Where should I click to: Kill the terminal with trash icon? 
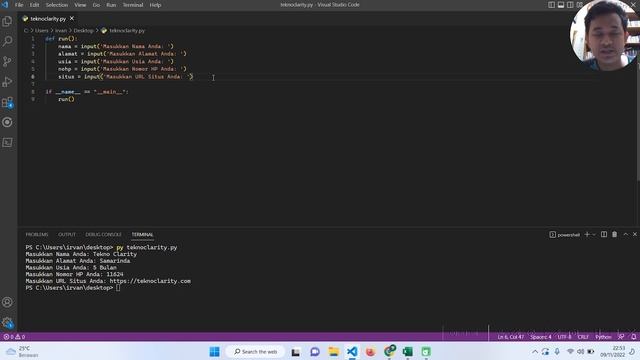[614, 234]
